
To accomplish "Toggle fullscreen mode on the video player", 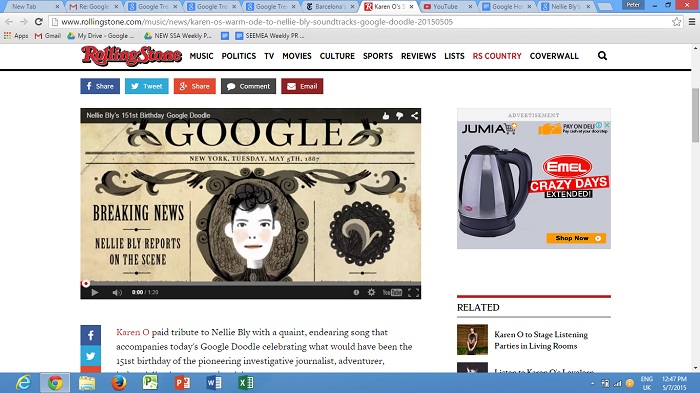I will [413, 293].
